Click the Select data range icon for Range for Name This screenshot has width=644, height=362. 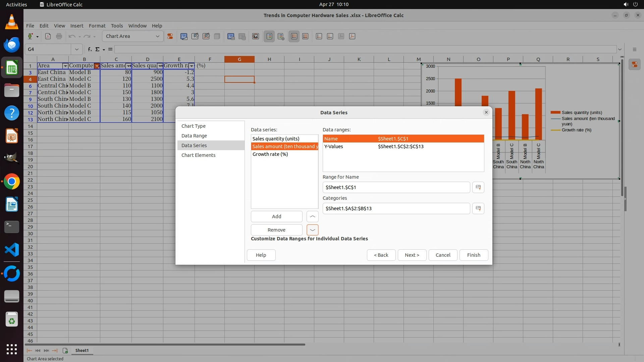(x=478, y=187)
